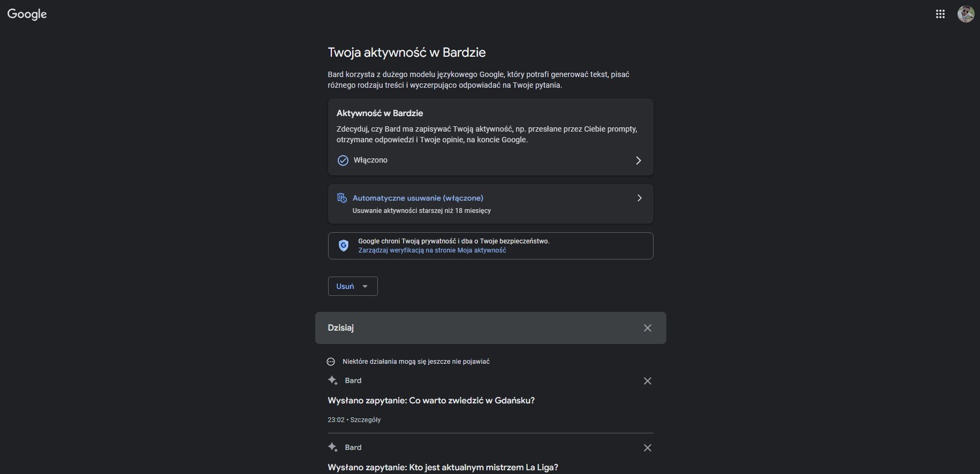Click Usuwanie aktywności starszej niż 18 miesięcy
This screenshot has width=980, height=474.
click(x=421, y=211)
